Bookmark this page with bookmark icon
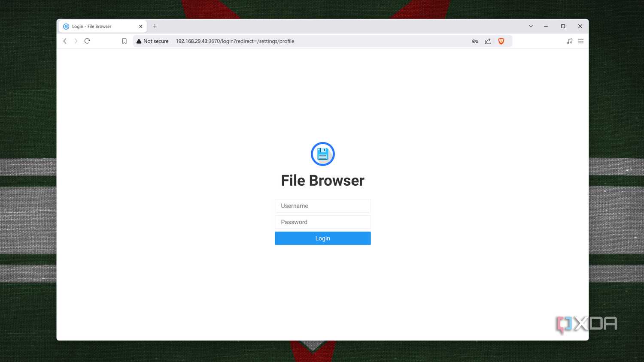Viewport: 644px width, 362px height. 125,41
